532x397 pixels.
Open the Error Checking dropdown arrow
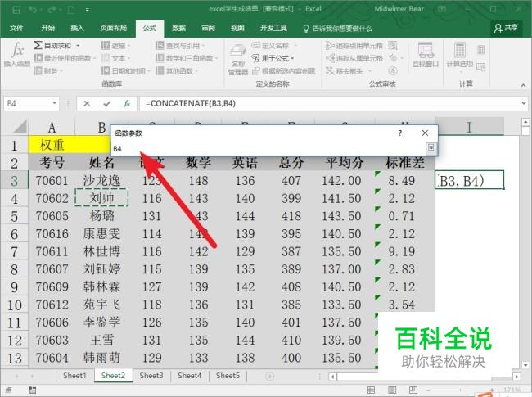click(402, 58)
